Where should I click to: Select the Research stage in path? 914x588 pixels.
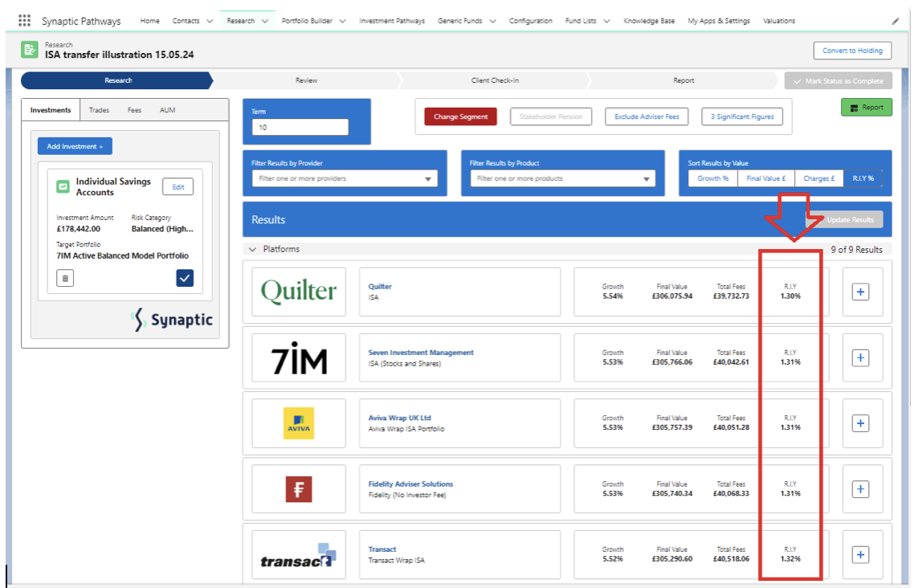(x=118, y=80)
